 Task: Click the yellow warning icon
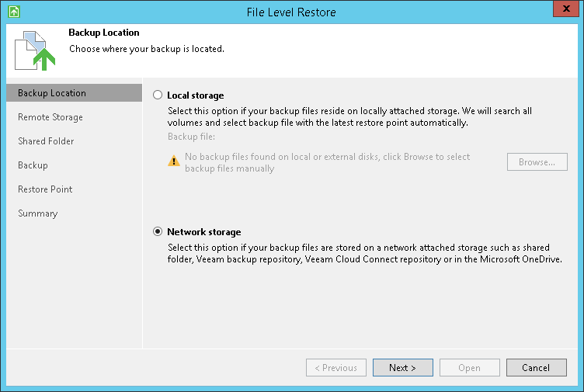point(174,161)
